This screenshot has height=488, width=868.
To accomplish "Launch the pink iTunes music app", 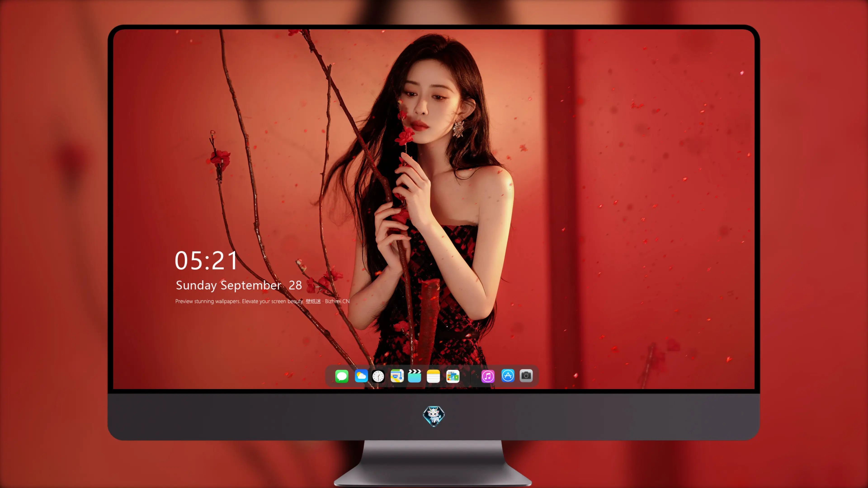I will [488, 376].
